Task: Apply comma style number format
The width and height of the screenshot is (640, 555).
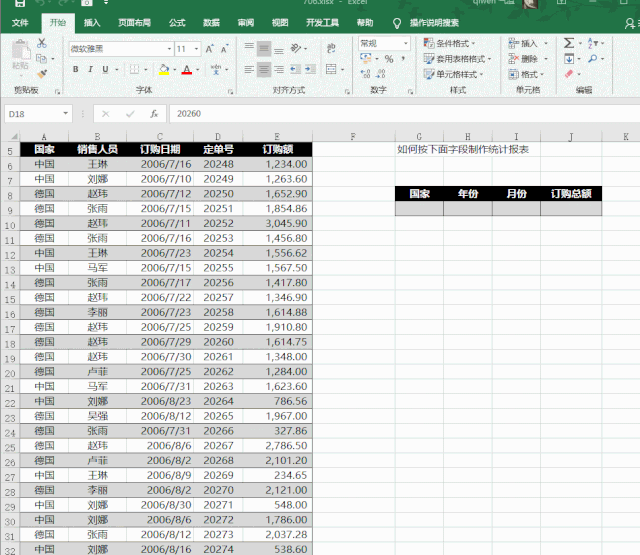Action: [x=403, y=59]
